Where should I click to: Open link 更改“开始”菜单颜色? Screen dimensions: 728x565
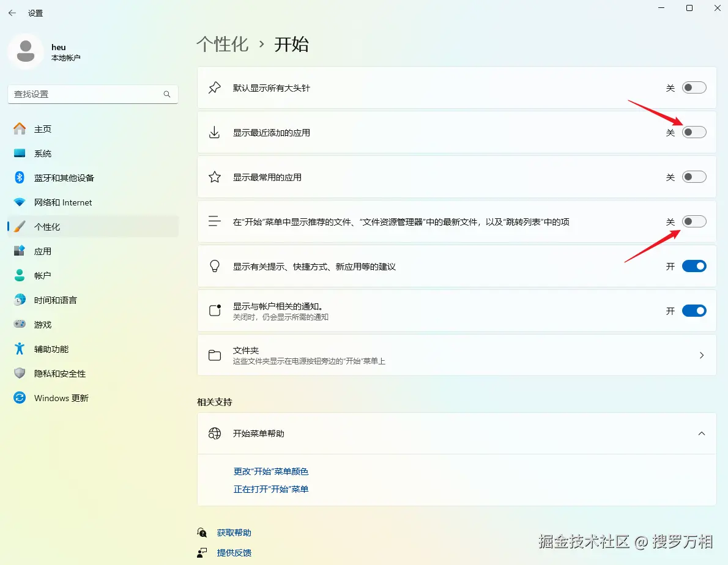(x=270, y=471)
